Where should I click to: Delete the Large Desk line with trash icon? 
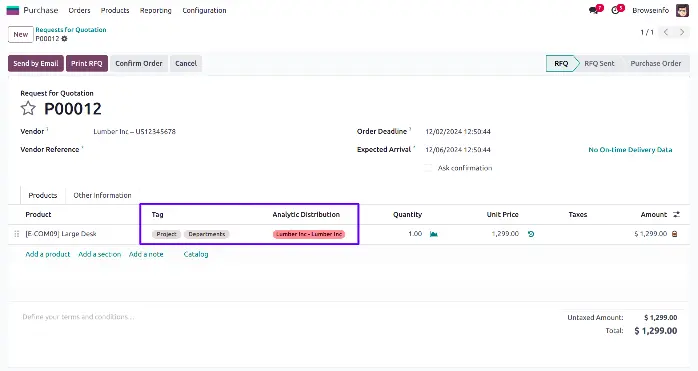[674, 234]
